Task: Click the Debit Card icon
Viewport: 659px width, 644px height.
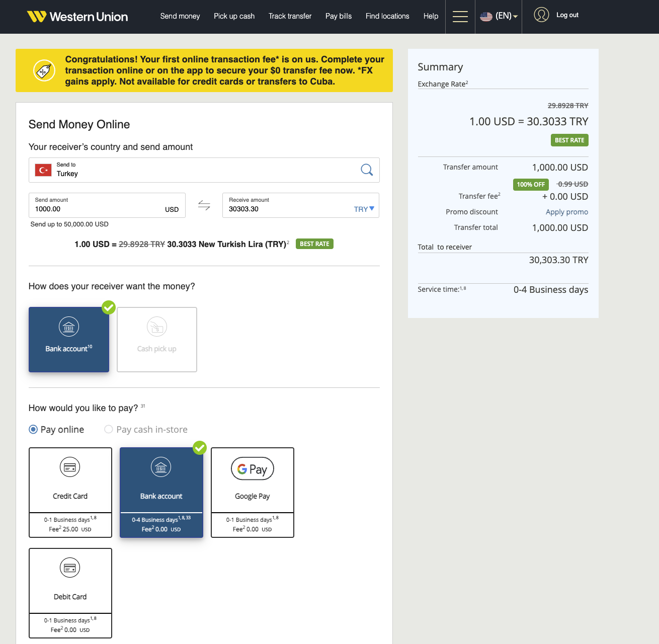Action: (x=70, y=568)
